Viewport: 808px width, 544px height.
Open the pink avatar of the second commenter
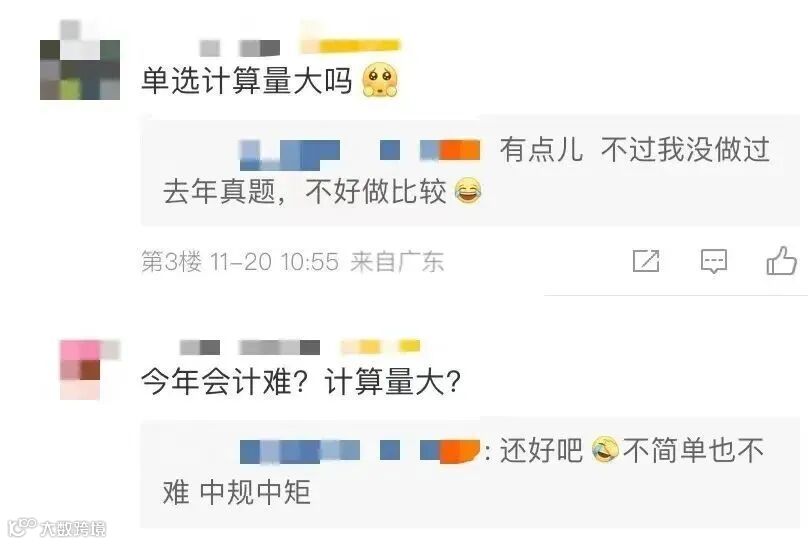pos(86,370)
